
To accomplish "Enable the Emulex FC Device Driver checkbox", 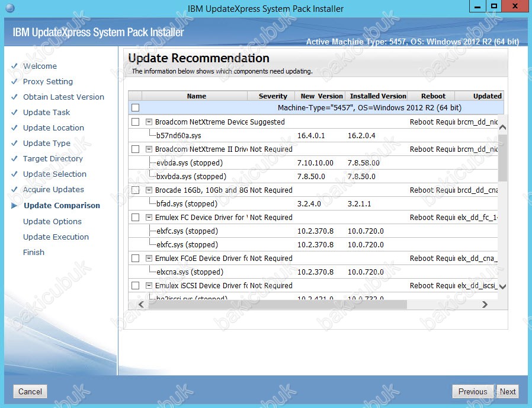I will 136,218.
